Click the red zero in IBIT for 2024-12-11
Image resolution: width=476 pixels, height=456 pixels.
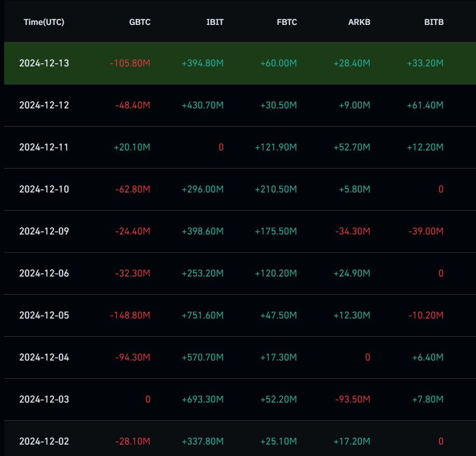(221, 147)
